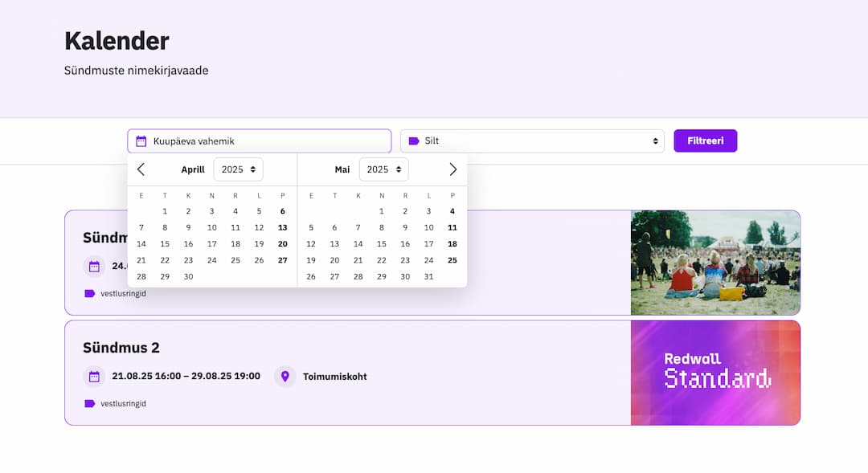Screen dimensions: 868x473
Task: Select May 8 in the calendar
Action: 382,227
